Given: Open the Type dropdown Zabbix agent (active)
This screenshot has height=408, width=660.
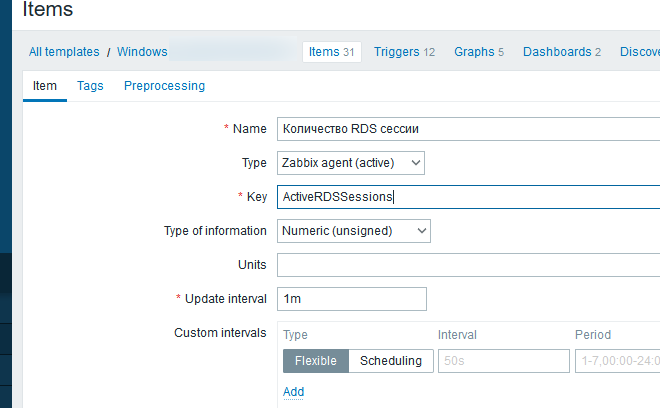Looking at the screenshot, I should tap(351, 163).
